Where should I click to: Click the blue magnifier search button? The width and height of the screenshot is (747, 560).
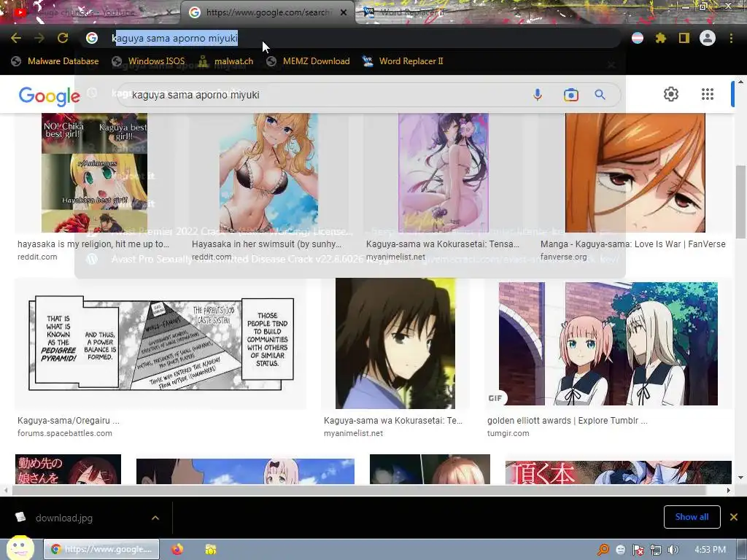click(x=600, y=95)
